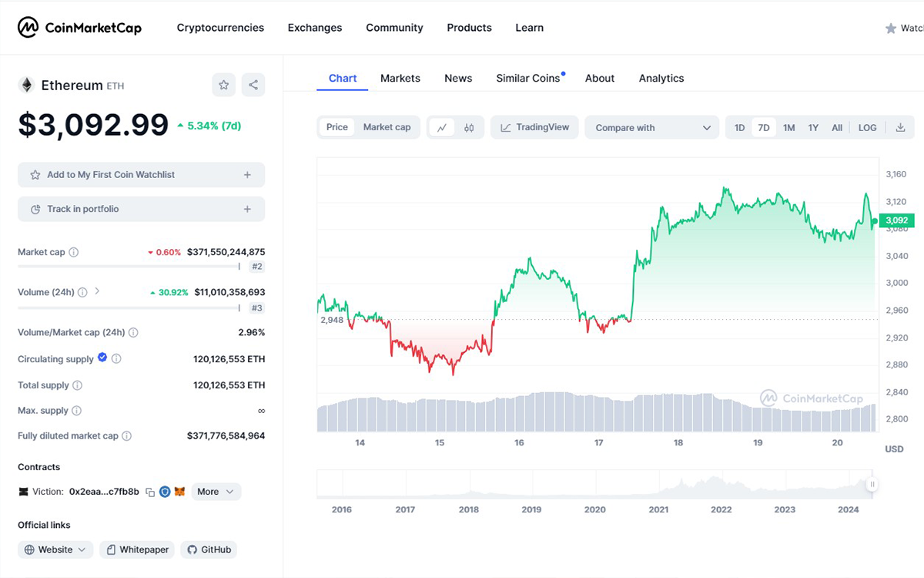
Task: Open Cryptocurrencies menu
Action: tap(220, 28)
